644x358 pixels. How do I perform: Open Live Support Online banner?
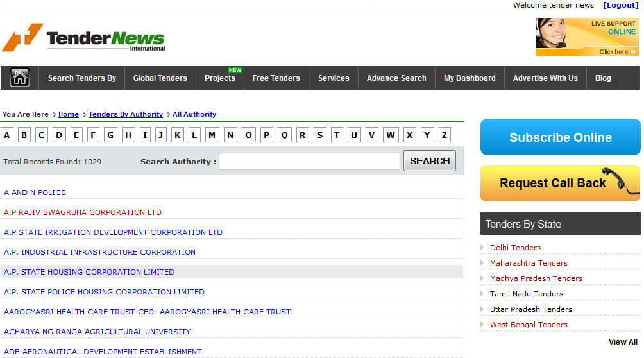pyautogui.click(x=587, y=37)
